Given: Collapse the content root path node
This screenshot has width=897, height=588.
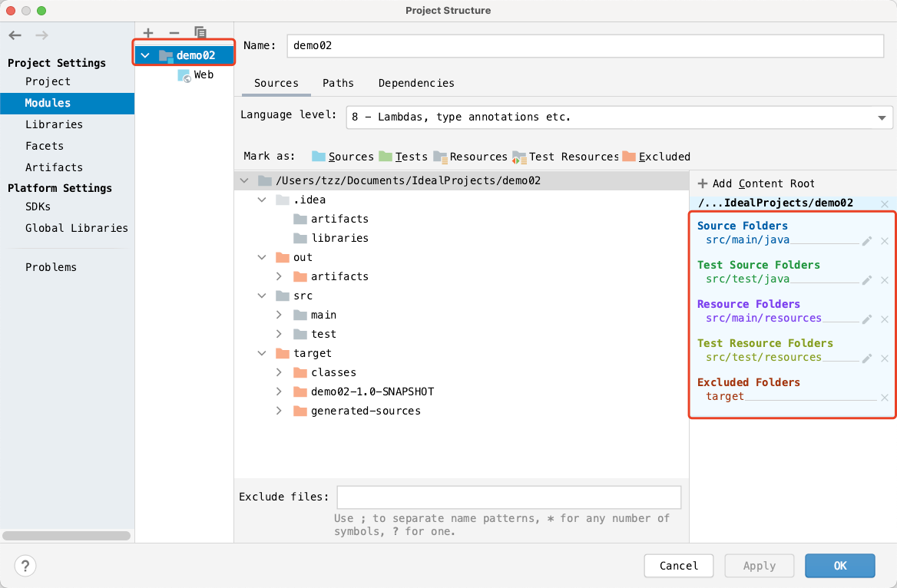Looking at the screenshot, I should click(x=244, y=180).
